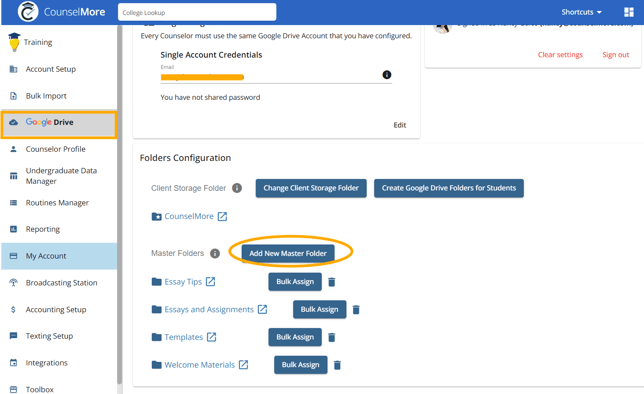This screenshot has height=394, width=644.
Task: Expand the Shortcuts dropdown
Action: pos(582,12)
